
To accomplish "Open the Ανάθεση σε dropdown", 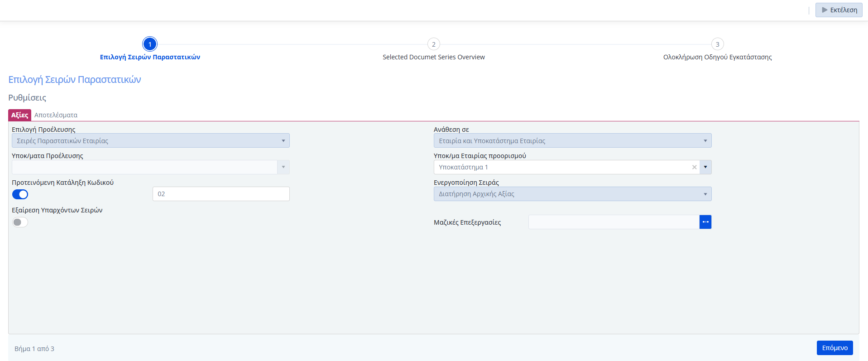I will point(572,141).
